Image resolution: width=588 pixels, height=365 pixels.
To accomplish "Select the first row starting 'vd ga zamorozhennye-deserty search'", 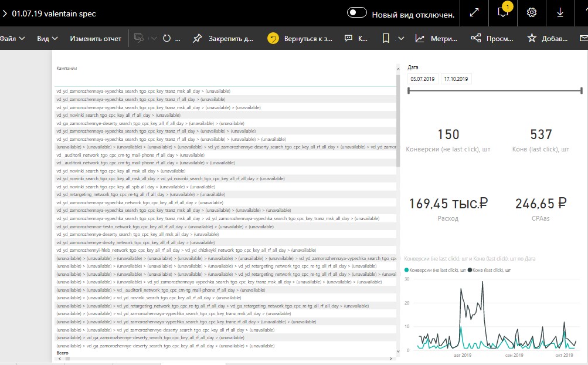I will point(225,123).
